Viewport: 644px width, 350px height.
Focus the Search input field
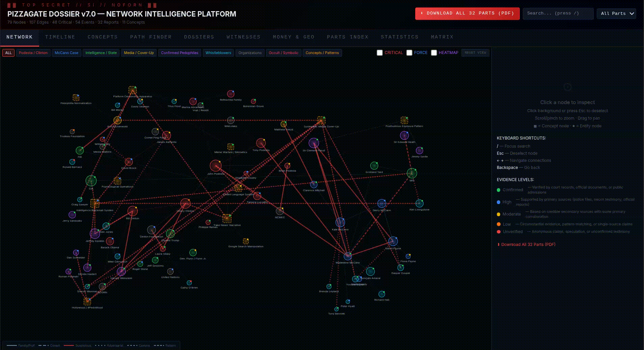pyautogui.click(x=558, y=14)
